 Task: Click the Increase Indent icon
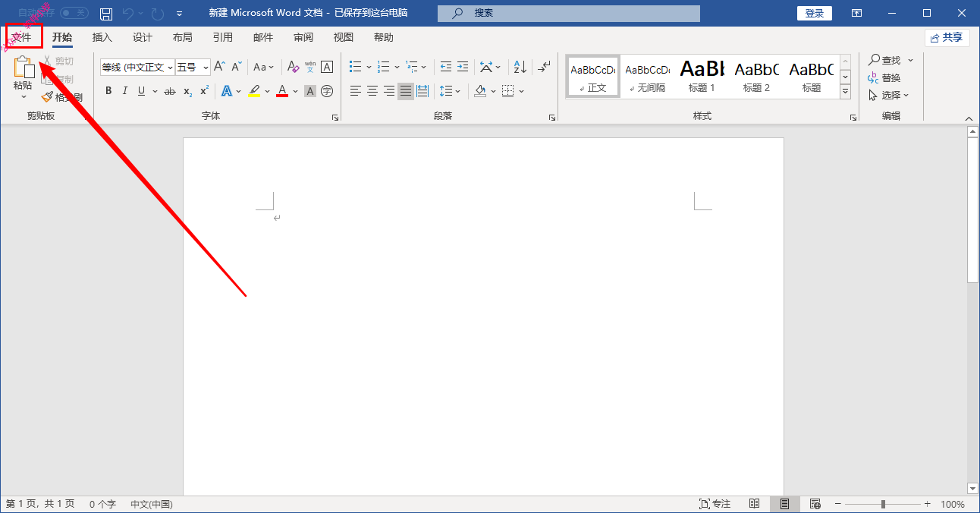pos(463,67)
